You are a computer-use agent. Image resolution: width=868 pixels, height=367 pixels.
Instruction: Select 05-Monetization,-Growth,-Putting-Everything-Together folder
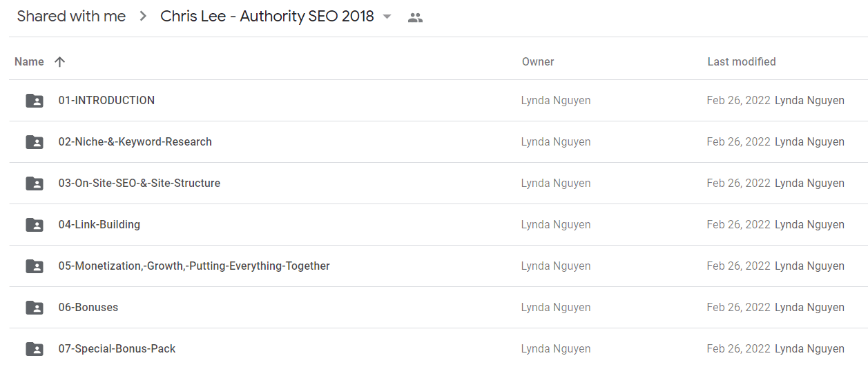[194, 266]
